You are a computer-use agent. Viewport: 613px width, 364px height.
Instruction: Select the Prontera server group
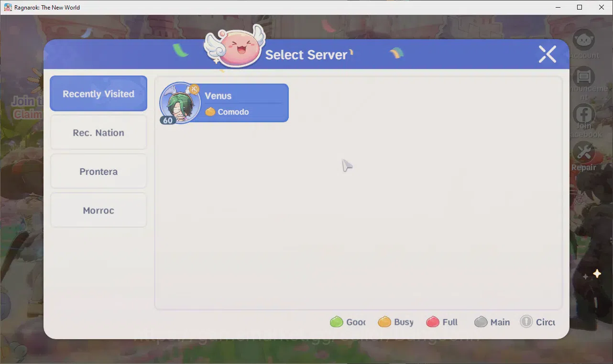pyautogui.click(x=99, y=171)
